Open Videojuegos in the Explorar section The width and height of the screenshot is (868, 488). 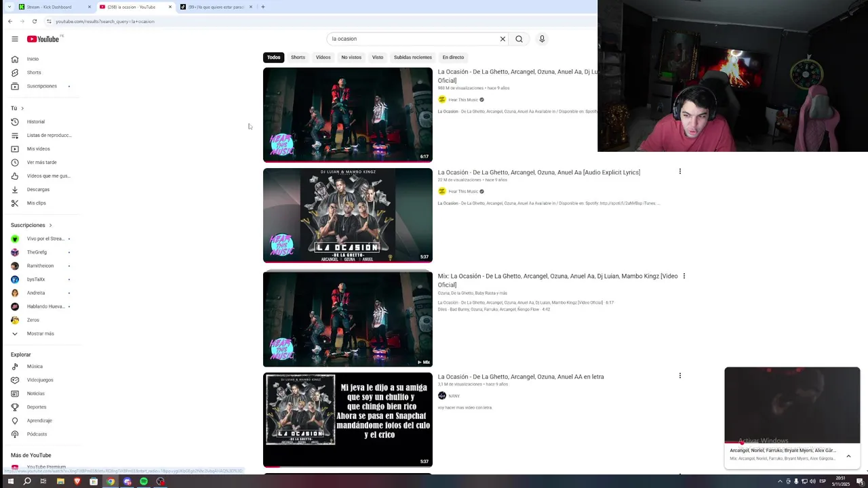(41, 380)
